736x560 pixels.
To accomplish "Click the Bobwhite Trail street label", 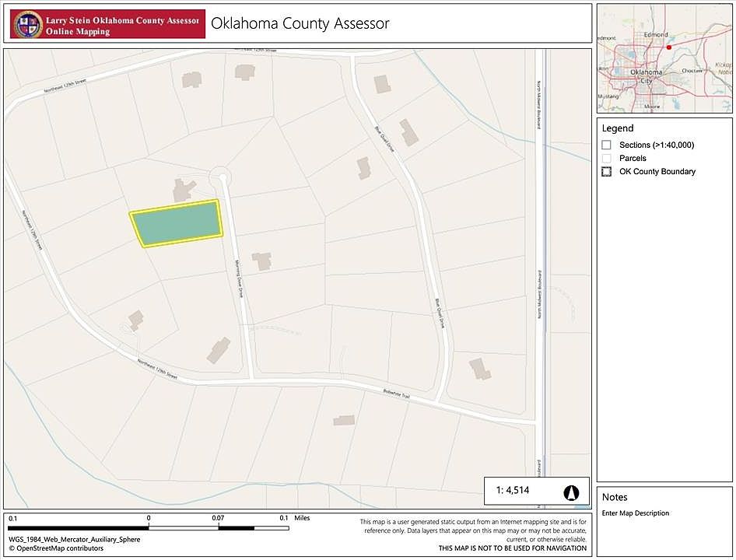I will click(x=397, y=394).
